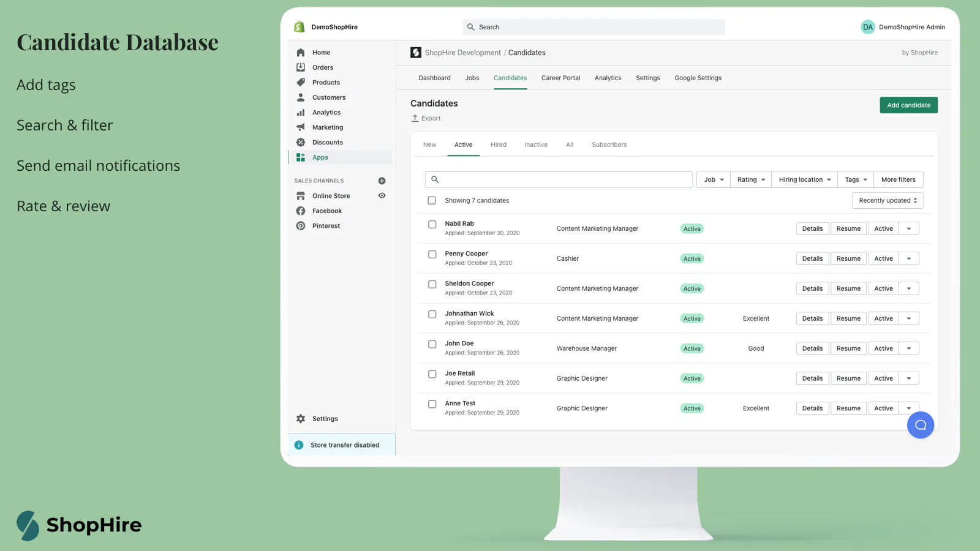This screenshot has width=980, height=551.
Task: Open the Hiring location filter dropdown
Action: point(805,179)
